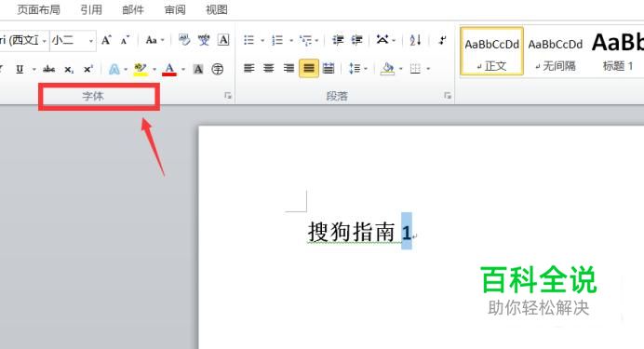
Task: Open the Asian Layout options
Action: click(382, 40)
